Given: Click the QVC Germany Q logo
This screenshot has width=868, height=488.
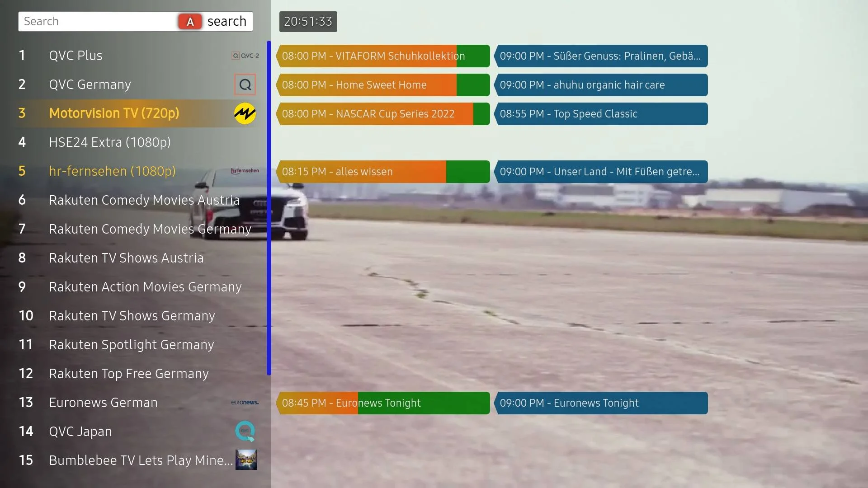Looking at the screenshot, I should tap(245, 84).
